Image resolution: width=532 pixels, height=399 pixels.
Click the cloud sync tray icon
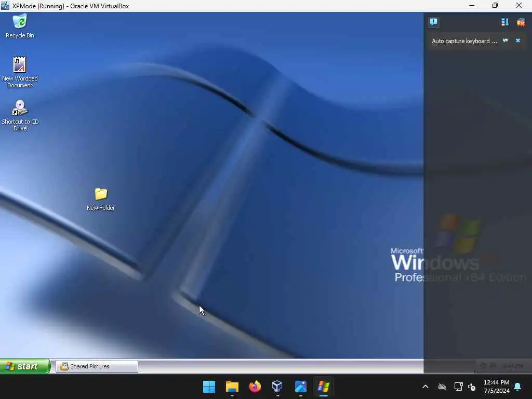pos(442,387)
